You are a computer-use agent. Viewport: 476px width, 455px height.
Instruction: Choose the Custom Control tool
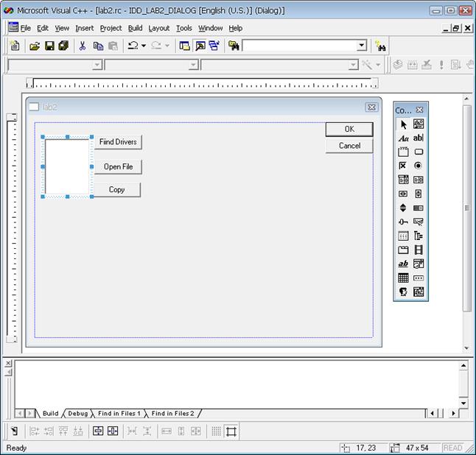(403, 292)
